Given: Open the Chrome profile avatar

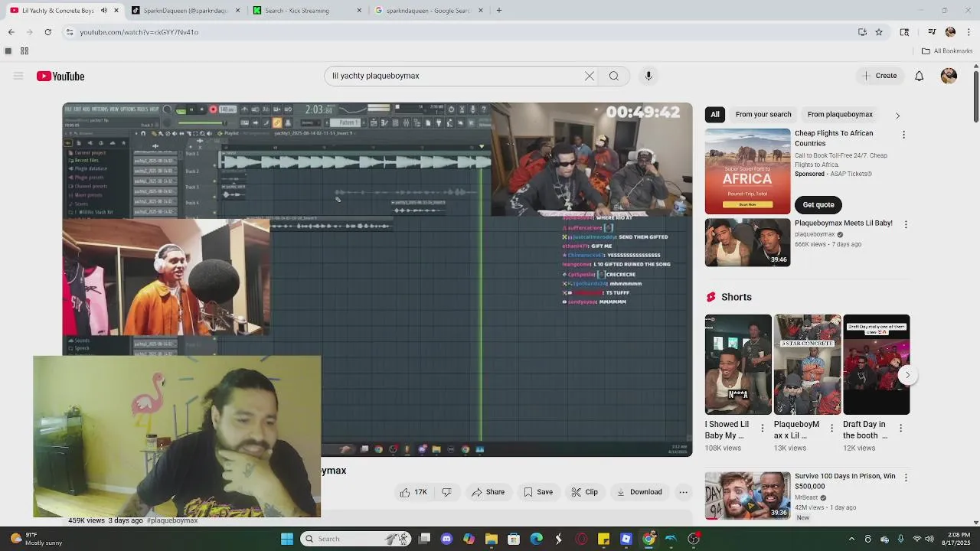Looking at the screenshot, I should [x=950, y=32].
